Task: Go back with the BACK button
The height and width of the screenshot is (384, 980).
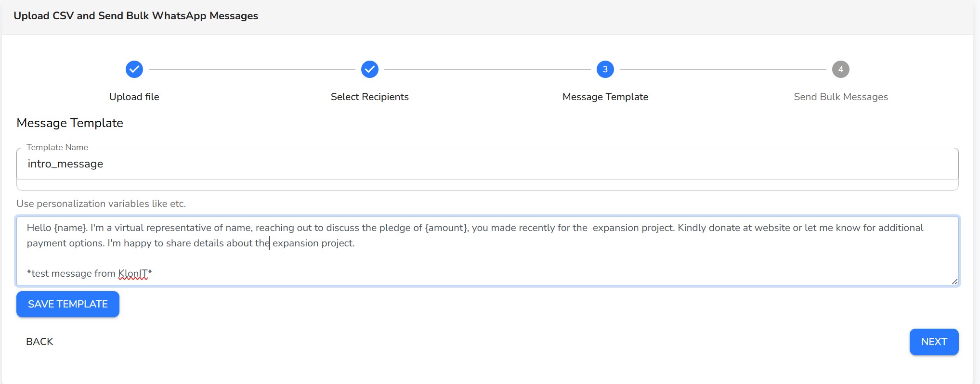Action: [39, 342]
